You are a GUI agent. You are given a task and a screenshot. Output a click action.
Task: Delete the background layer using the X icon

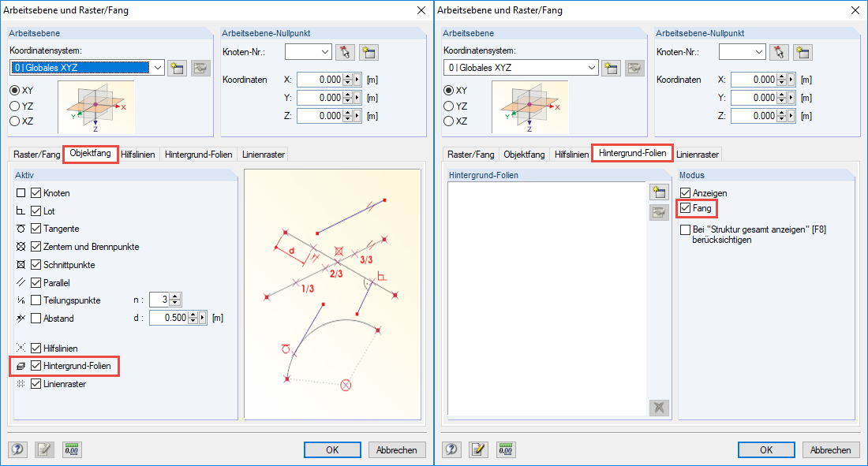(x=659, y=408)
